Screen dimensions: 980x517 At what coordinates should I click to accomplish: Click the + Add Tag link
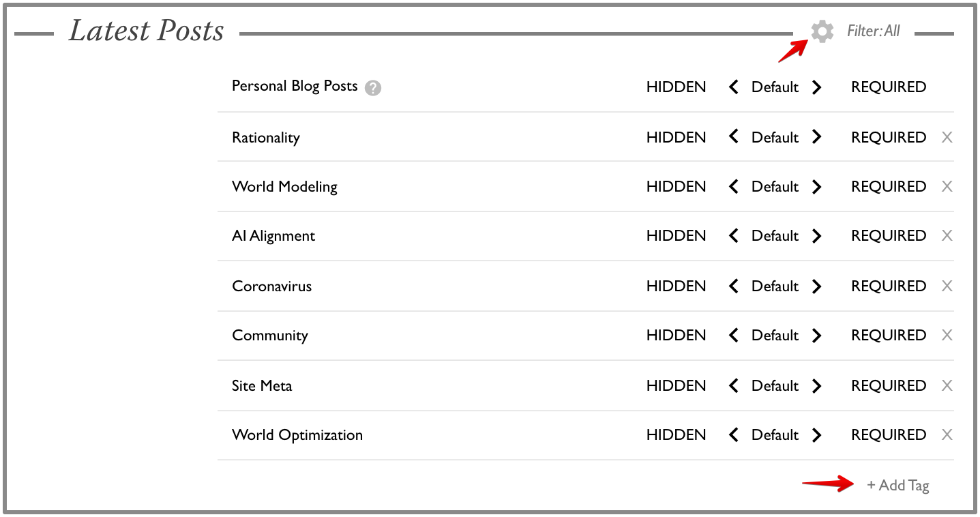897,486
